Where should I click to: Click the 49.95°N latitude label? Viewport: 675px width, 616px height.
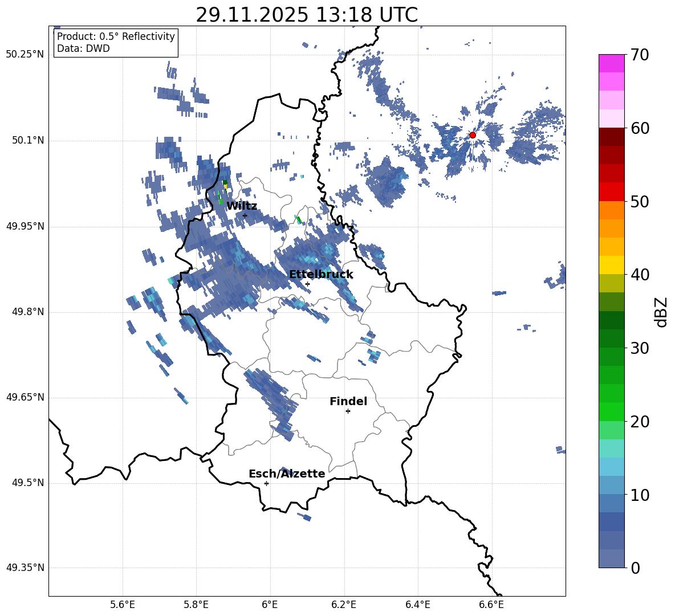(25, 226)
